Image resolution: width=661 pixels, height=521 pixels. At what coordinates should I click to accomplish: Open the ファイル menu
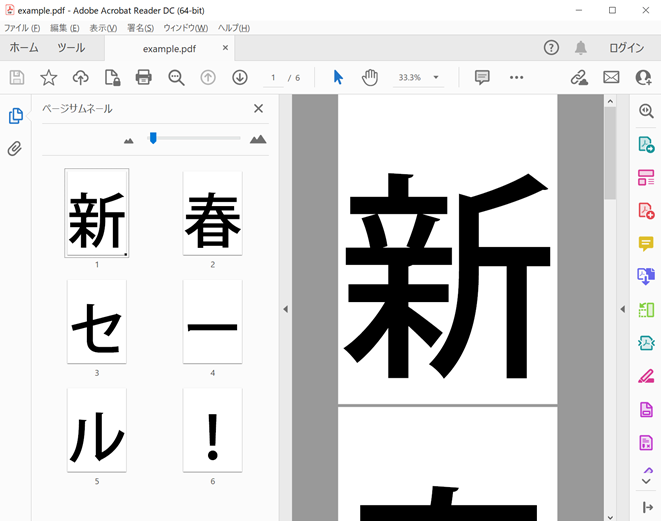point(22,28)
